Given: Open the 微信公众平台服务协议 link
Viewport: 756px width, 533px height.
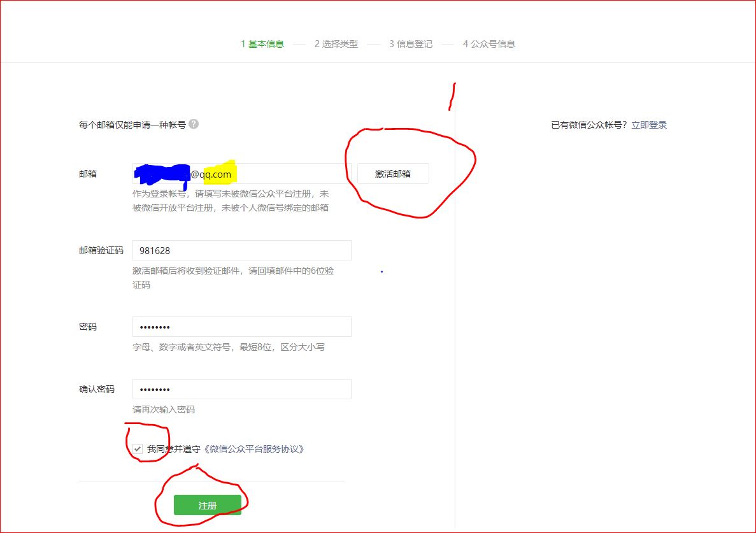Looking at the screenshot, I should coord(253,449).
